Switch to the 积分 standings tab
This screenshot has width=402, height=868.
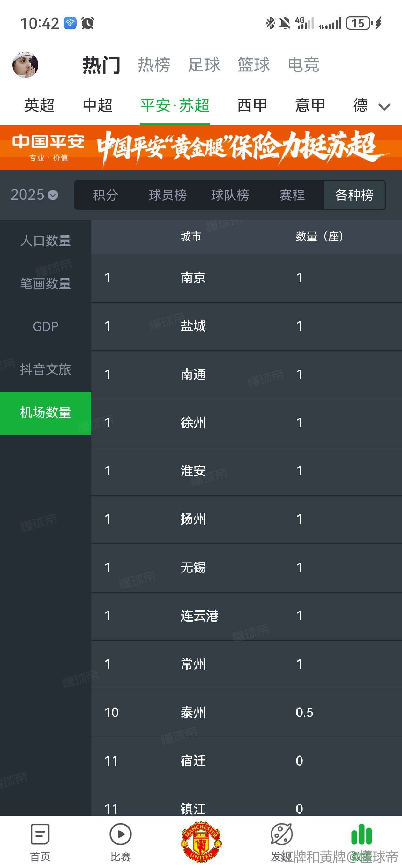tap(106, 195)
